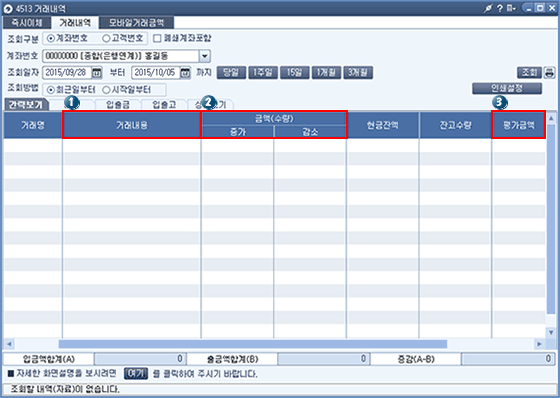Open the help question mark icon
Viewport: 560px width, 398px height.
click(500, 9)
